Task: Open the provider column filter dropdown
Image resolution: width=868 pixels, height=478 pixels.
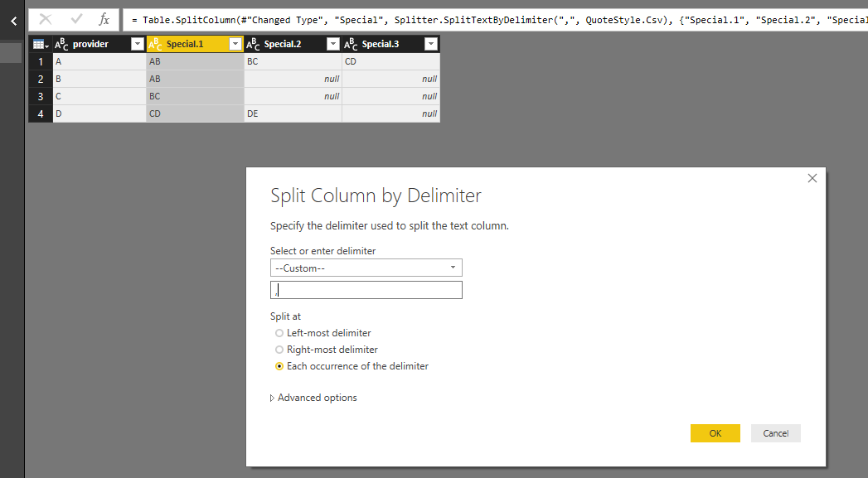Action: pos(138,44)
